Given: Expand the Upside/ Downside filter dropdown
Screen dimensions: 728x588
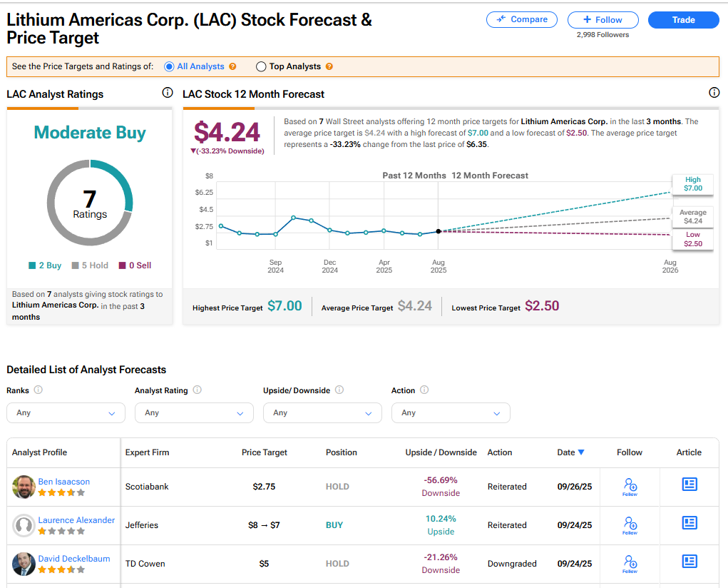Looking at the screenshot, I should [x=322, y=412].
